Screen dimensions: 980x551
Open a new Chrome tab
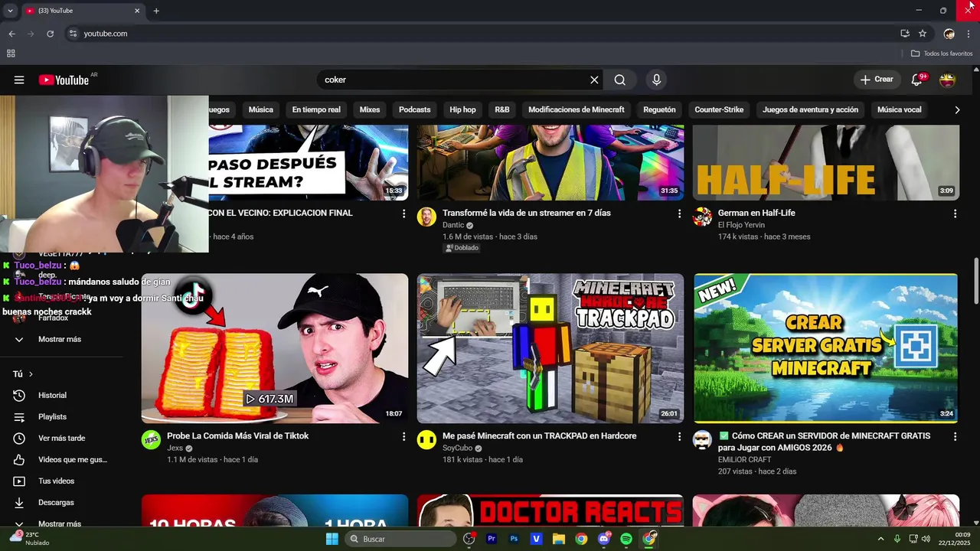click(156, 11)
